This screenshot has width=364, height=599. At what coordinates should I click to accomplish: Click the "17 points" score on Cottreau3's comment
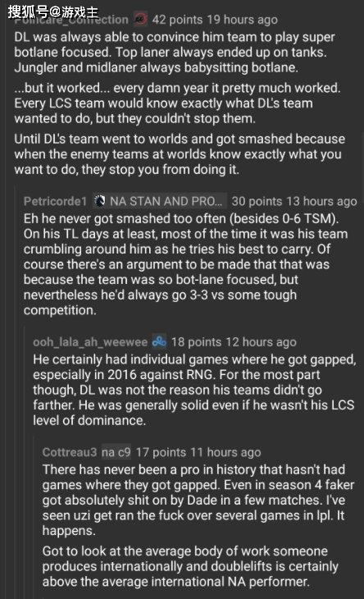(161, 452)
